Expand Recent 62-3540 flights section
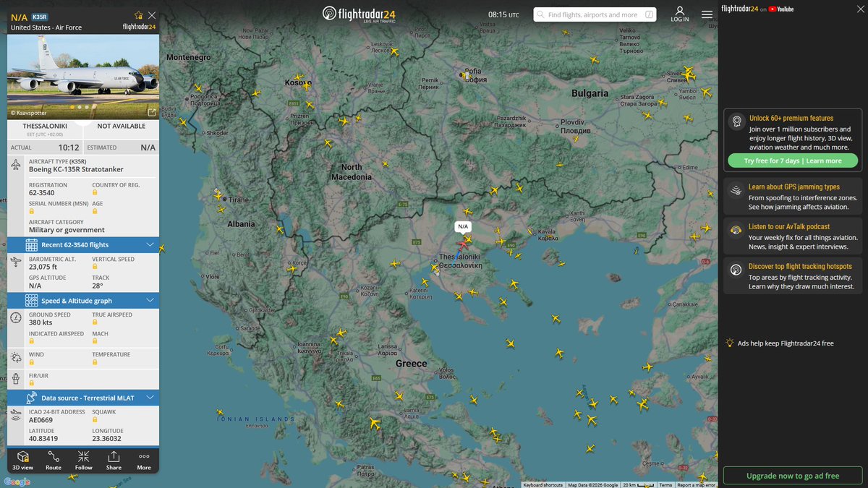 pos(83,244)
